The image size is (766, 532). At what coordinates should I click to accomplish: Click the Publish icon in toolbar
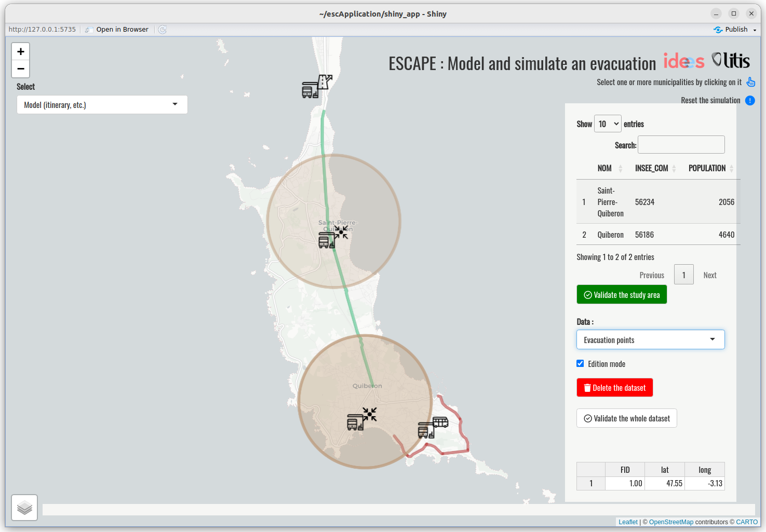point(718,30)
